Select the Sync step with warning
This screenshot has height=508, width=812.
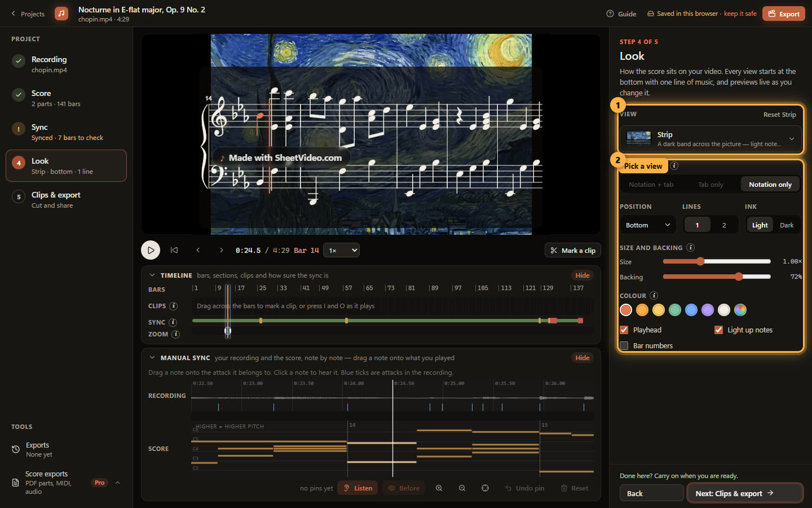point(66,132)
